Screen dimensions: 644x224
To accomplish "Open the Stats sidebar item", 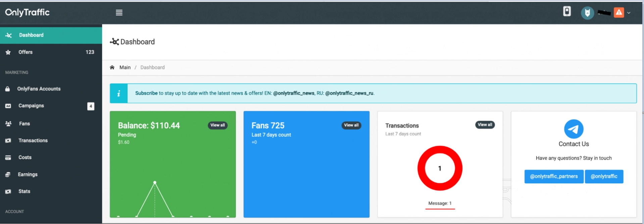I will 51,191.
